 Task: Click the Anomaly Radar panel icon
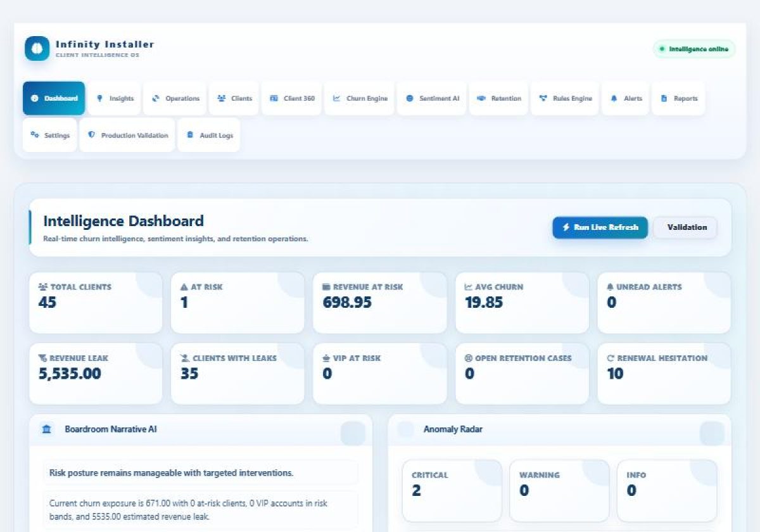[x=405, y=429]
